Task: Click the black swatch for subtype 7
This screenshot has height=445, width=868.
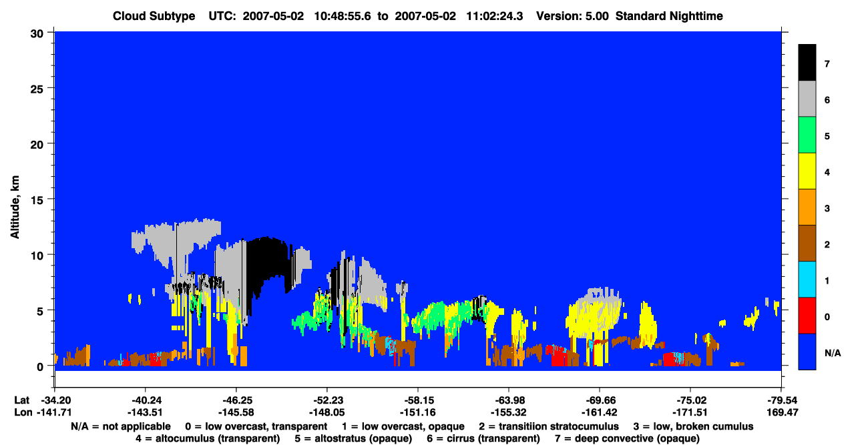Action: click(x=807, y=63)
